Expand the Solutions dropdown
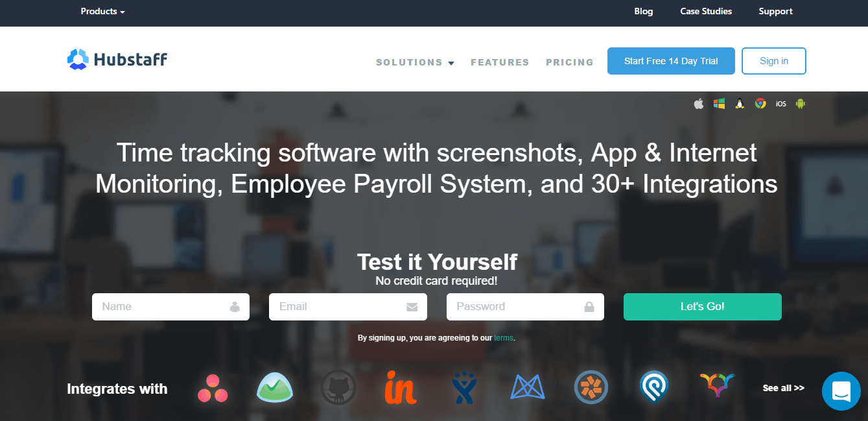Screen dimensions: 868x421 [415, 62]
